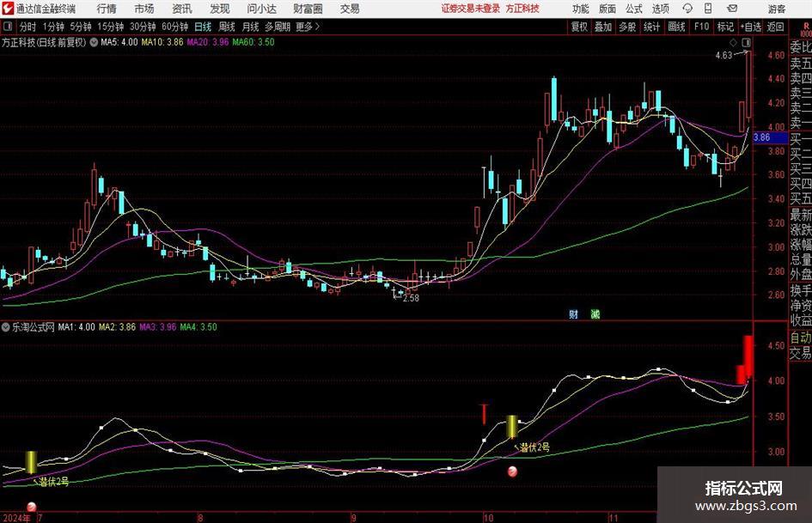This screenshot has width=812, height=523.
Task: Open the 市场 menu
Action: point(144,9)
